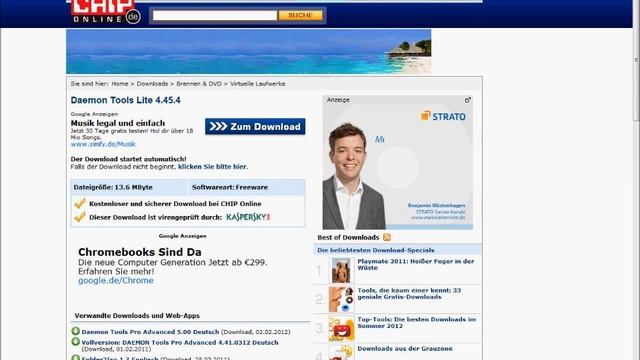640x360 pixels.
Task: Click checkmark icon beside Kostenloser Download
Action: [x=80, y=203]
